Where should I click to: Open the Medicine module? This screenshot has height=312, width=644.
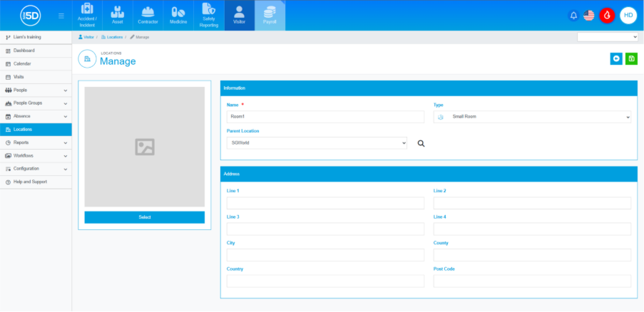tap(178, 15)
